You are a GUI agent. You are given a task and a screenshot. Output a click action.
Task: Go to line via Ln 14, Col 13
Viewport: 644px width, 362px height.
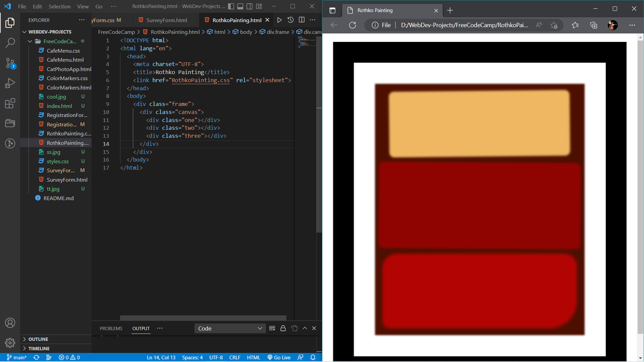(x=161, y=357)
